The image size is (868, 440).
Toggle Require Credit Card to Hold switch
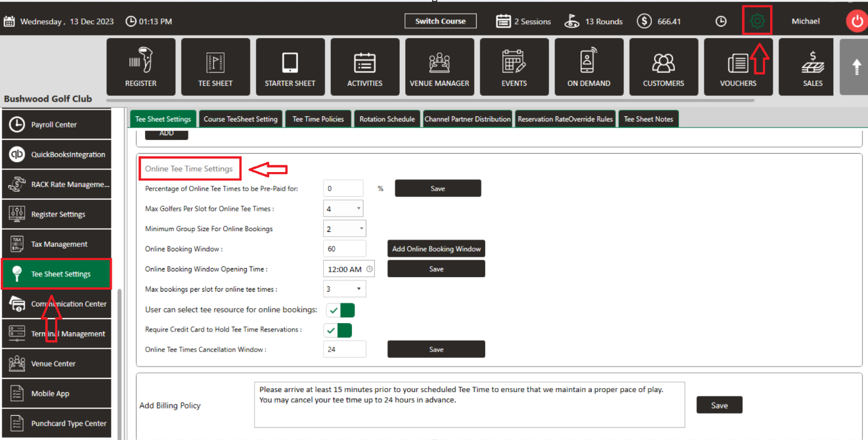[x=339, y=330]
